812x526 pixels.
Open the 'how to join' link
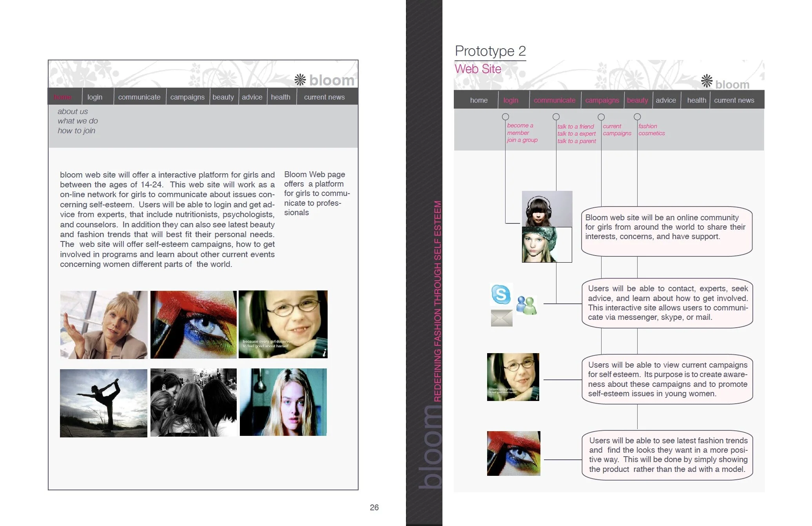[x=77, y=131]
